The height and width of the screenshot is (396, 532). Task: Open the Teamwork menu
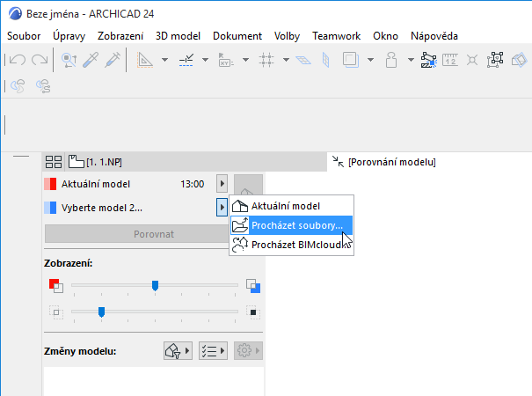pyautogui.click(x=336, y=36)
